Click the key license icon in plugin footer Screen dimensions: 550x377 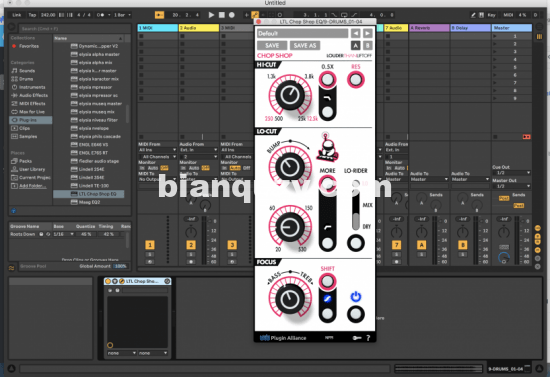357,338
